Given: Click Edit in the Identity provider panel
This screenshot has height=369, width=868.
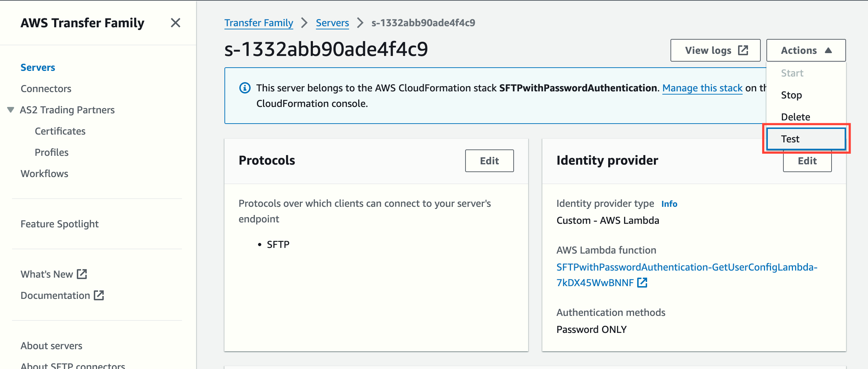Looking at the screenshot, I should tap(807, 161).
